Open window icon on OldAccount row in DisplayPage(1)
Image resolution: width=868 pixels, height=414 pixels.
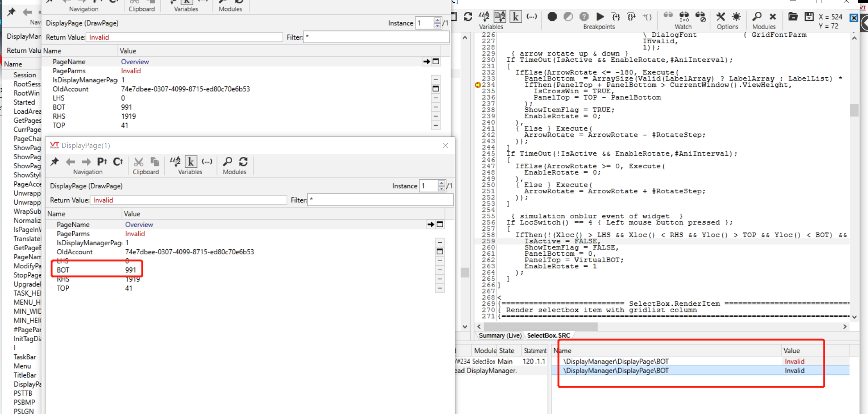439,252
